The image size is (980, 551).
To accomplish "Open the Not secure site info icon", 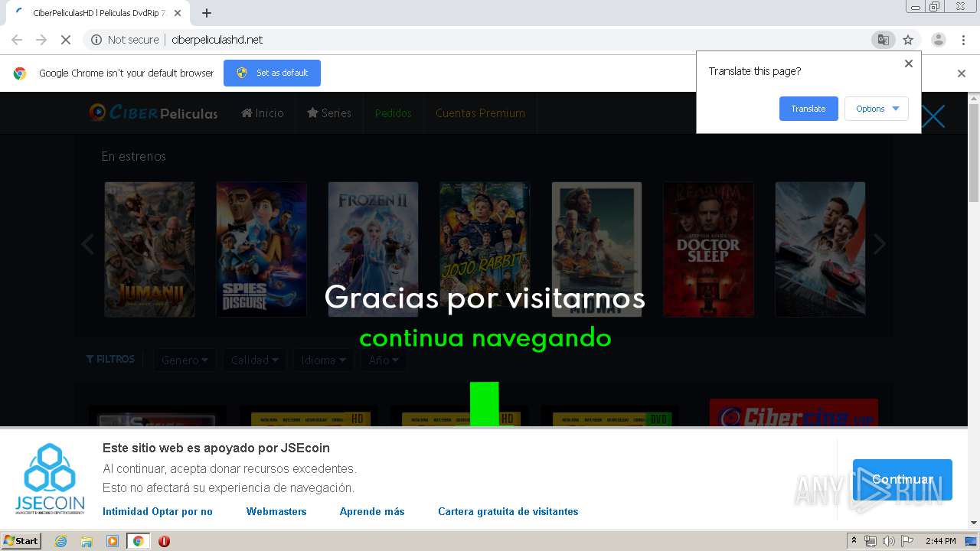I will pos(96,40).
